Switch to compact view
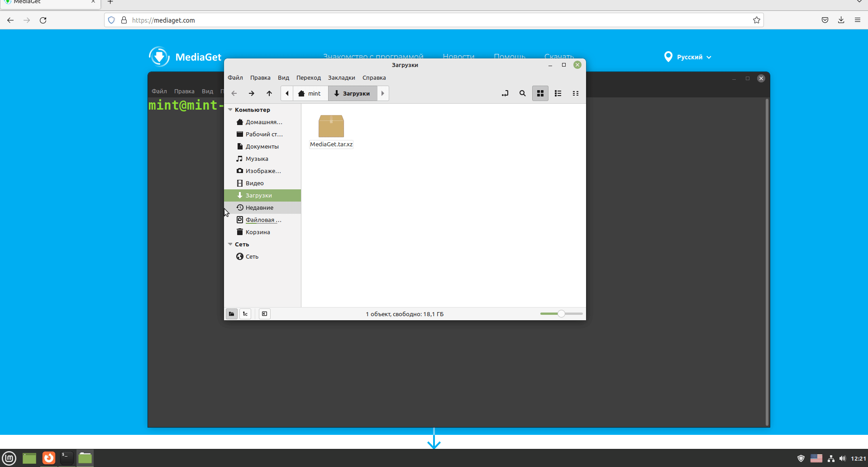 pyautogui.click(x=576, y=93)
